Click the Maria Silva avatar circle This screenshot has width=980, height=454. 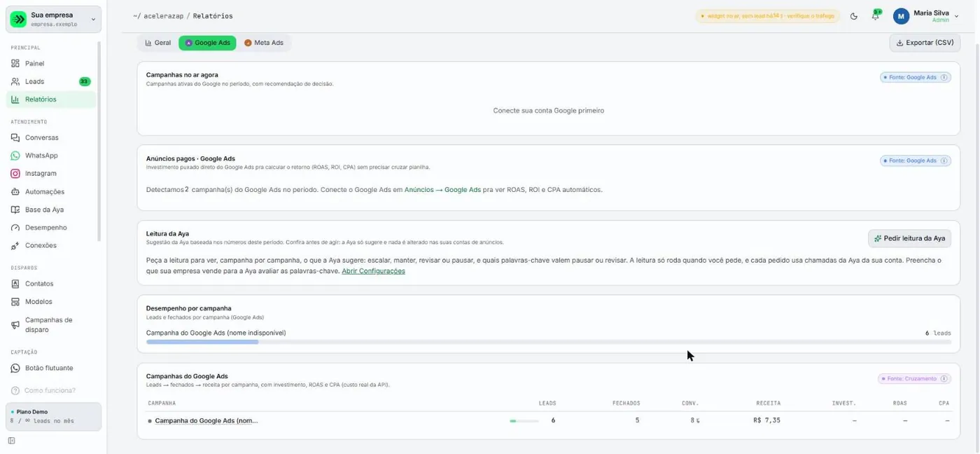point(901,16)
